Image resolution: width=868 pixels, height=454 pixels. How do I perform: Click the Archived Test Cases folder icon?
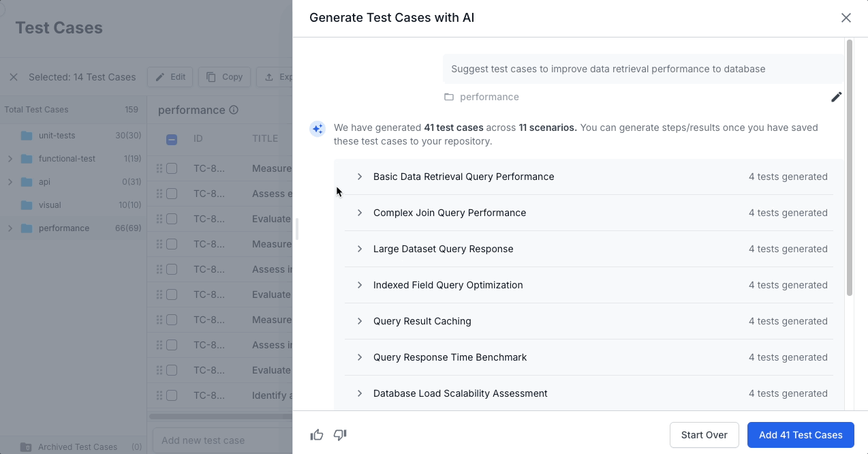[x=26, y=447]
